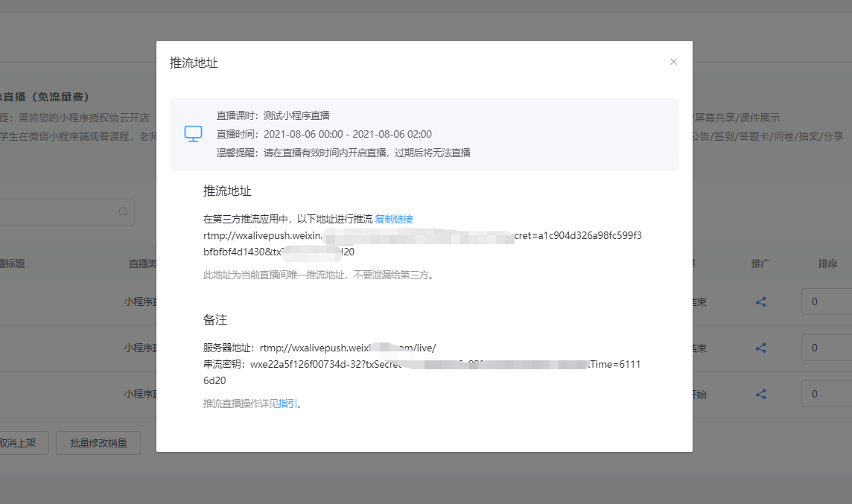Click the 温馨提醒 reminder text

pyautogui.click(x=343, y=153)
